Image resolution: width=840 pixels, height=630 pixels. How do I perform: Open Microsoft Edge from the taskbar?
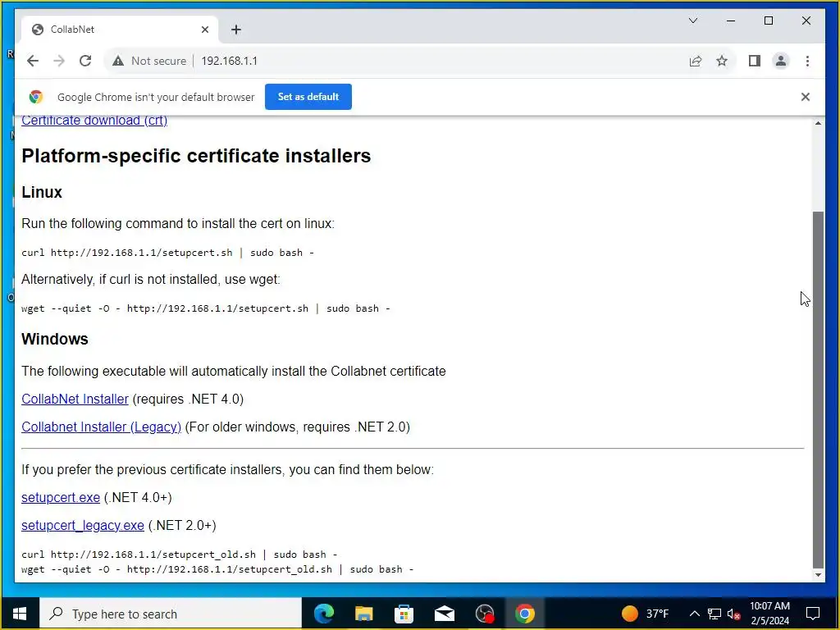[324, 614]
